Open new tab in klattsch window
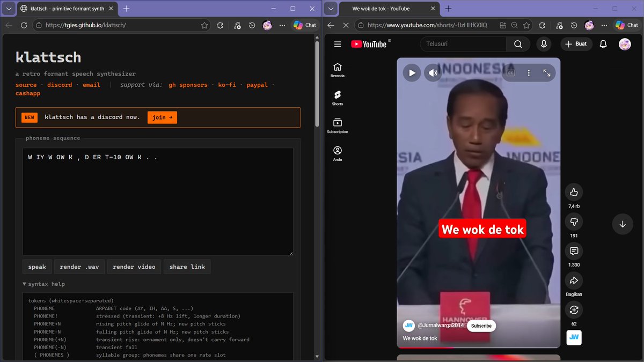 click(x=126, y=9)
